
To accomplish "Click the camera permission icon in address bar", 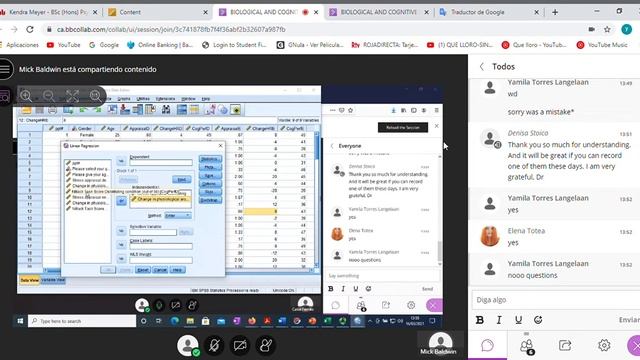I will pos(591,29).
